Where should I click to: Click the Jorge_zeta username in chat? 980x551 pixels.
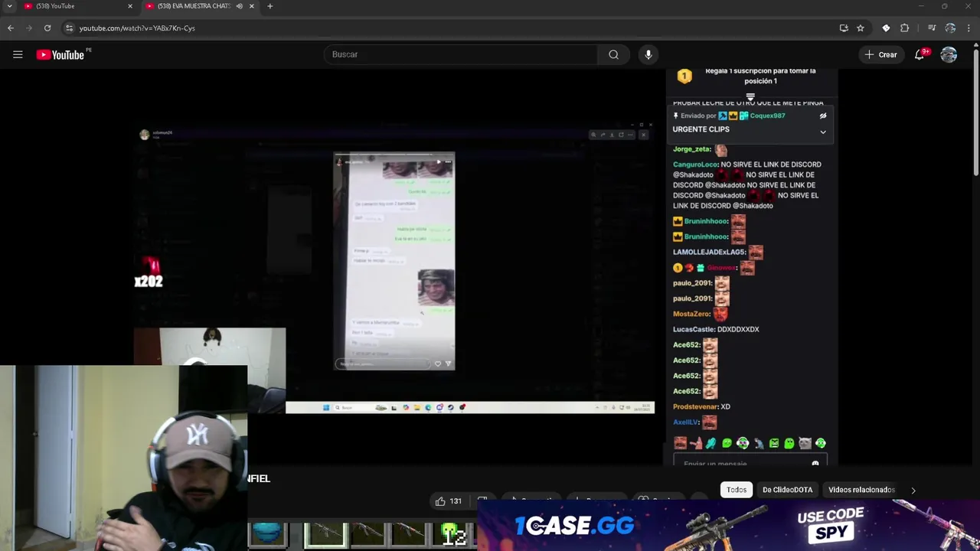[x=691, y=149]
